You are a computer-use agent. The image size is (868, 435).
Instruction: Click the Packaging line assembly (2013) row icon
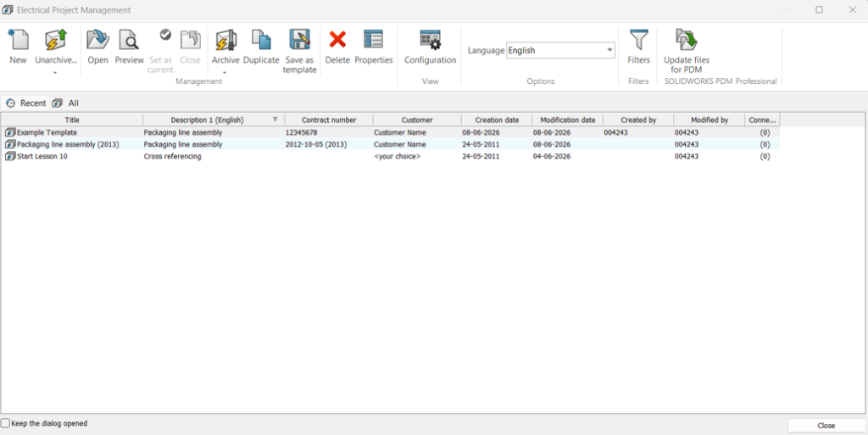point(10,144)
